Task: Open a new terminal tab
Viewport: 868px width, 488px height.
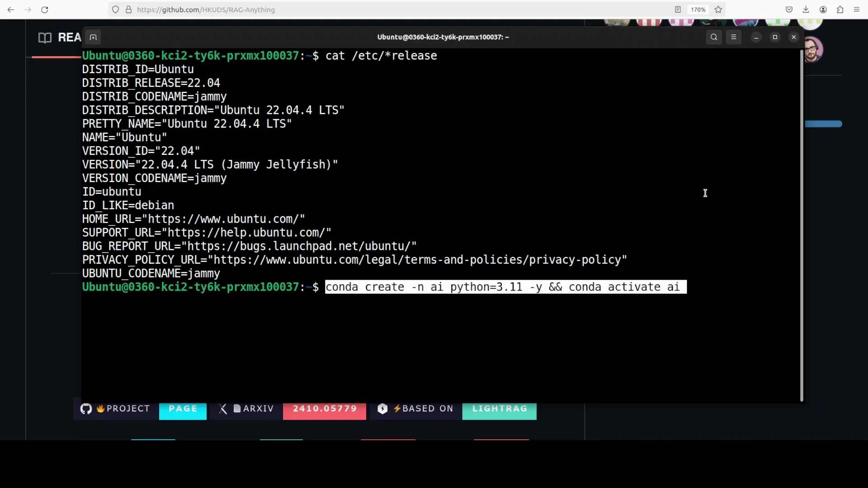Action: [x=93, y=37]
